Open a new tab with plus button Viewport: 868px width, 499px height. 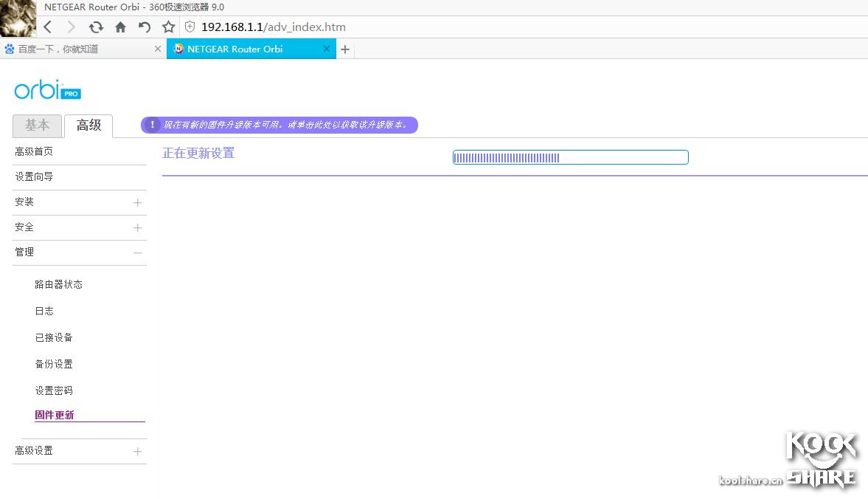tap(345, 49)
